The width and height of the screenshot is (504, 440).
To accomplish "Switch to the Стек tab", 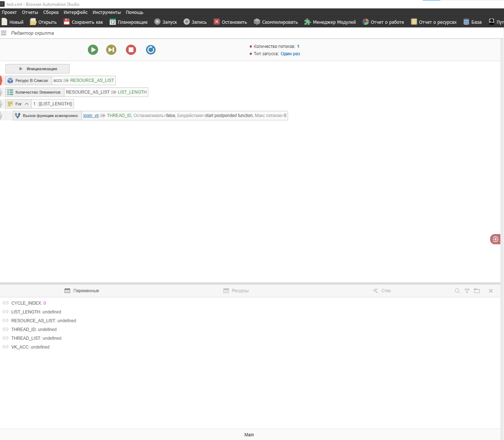I will (382, 291).
